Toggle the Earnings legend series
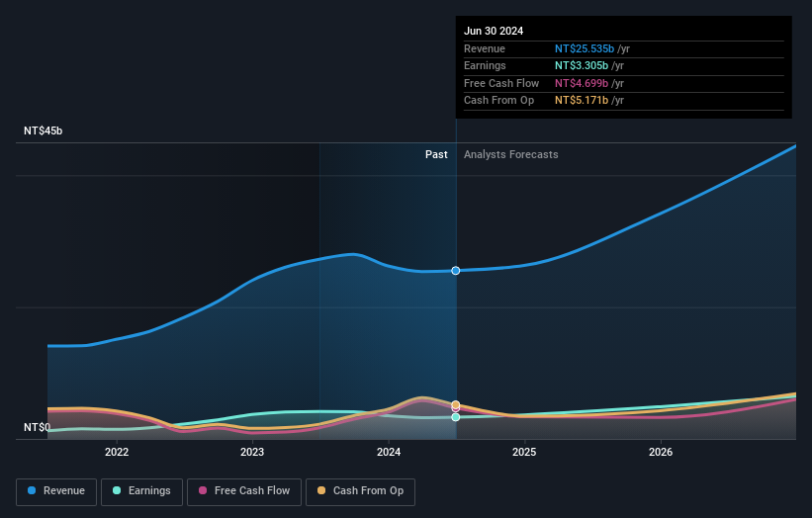The width and height of the screenshot is (812, 518). coord(141,491)
